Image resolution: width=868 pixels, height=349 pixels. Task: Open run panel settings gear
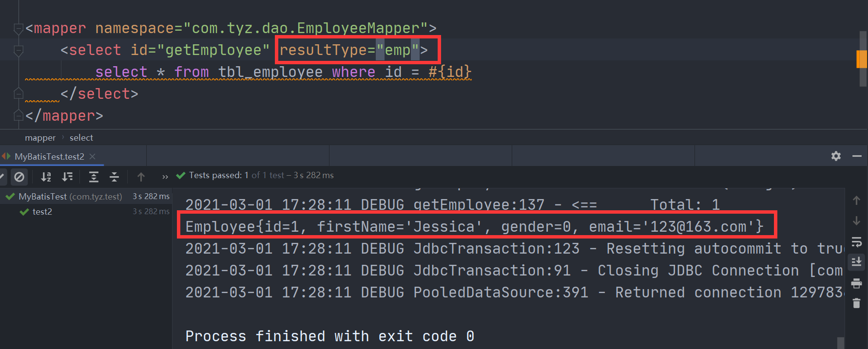[836, 156]
